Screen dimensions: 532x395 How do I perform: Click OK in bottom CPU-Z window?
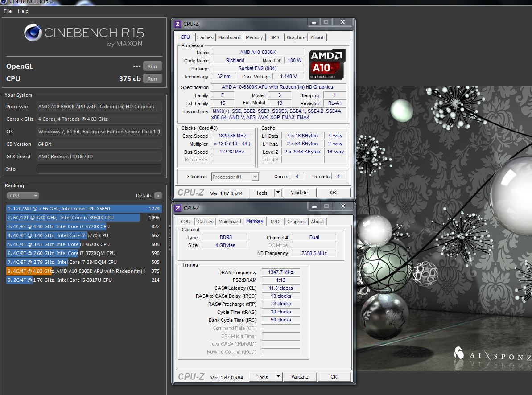pyautogui.click(x=334, y=377)
